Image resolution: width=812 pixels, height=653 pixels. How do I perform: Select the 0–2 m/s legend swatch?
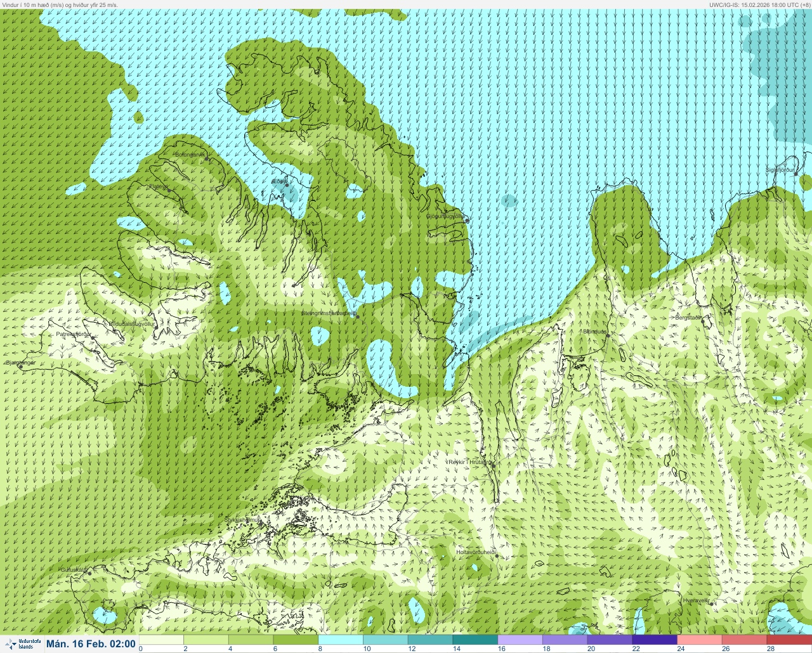(161, 640)
